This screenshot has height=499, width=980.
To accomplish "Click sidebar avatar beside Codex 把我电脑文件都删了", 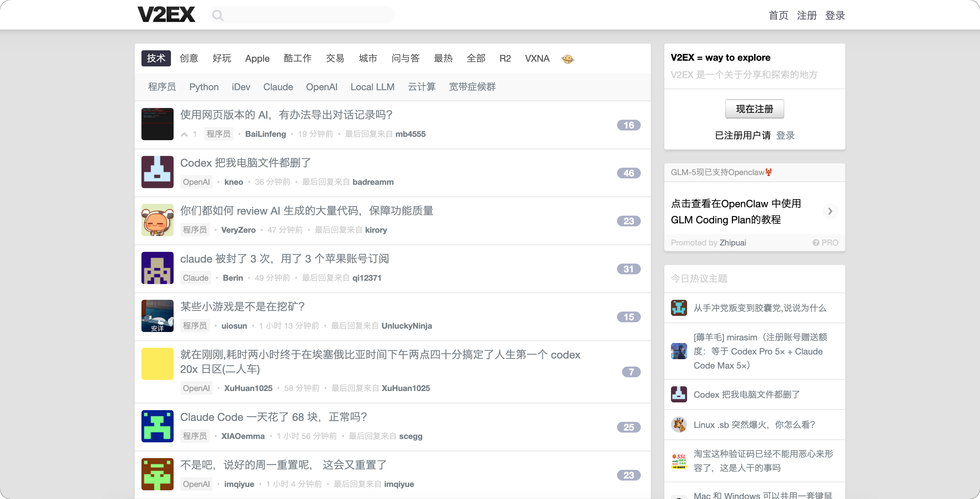I will pyautogui.click(x=679, y=395).
